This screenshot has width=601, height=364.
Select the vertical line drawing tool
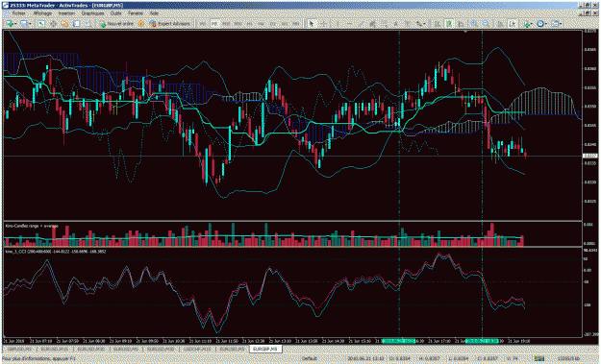click(338, 24)
